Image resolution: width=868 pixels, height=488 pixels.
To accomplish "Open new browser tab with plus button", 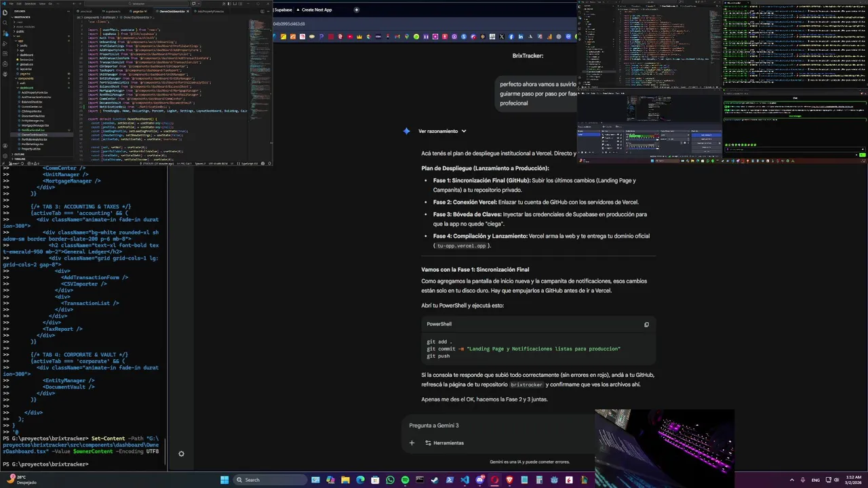I will click(x=357, y=9).
